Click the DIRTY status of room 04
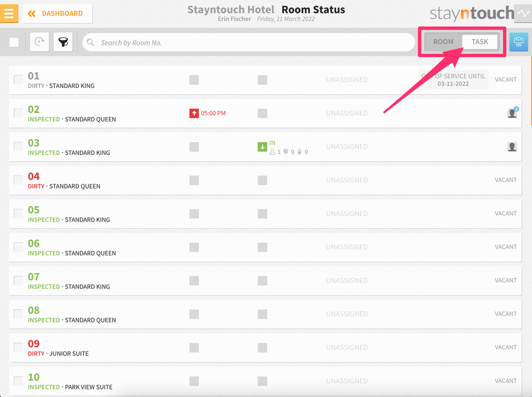The image size is (532, 397). pos(36,186)
